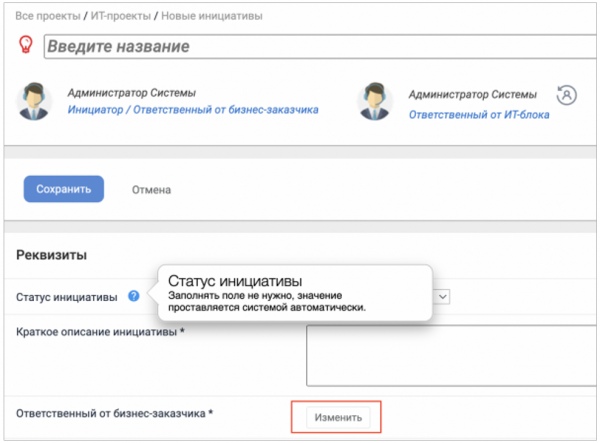Expand the Статус инициативы dropdown arrow

[x=442, y=296]
